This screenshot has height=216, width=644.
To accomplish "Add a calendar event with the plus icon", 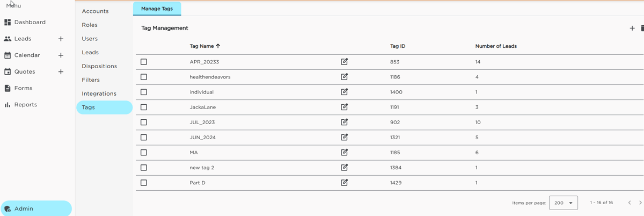I will 61,55.
